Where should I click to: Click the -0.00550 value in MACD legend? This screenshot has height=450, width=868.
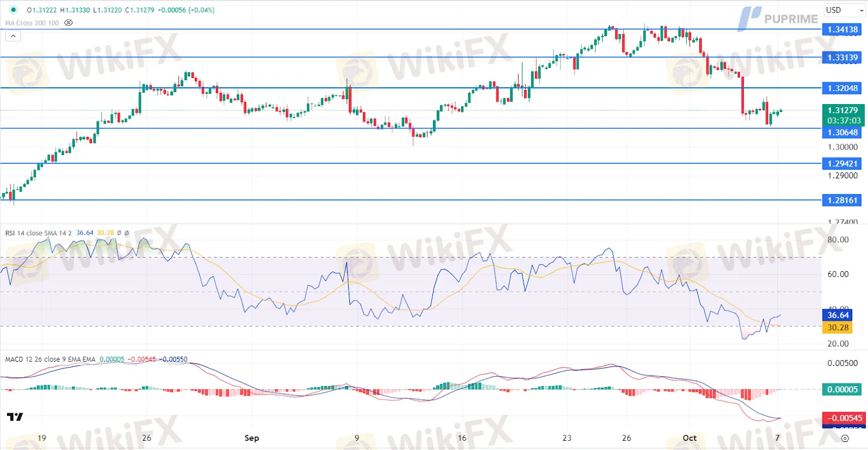click(173, 359)
